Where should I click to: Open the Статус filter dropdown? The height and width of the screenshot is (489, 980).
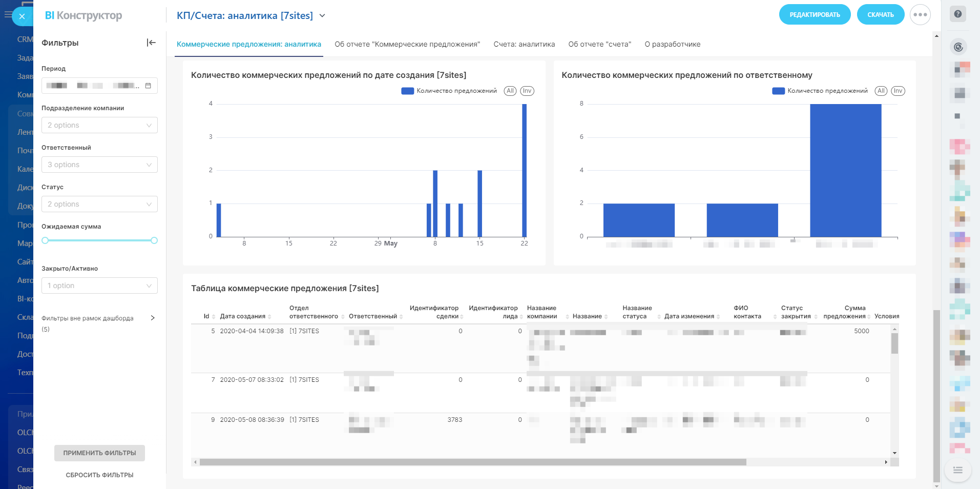[x=99, y=204]
